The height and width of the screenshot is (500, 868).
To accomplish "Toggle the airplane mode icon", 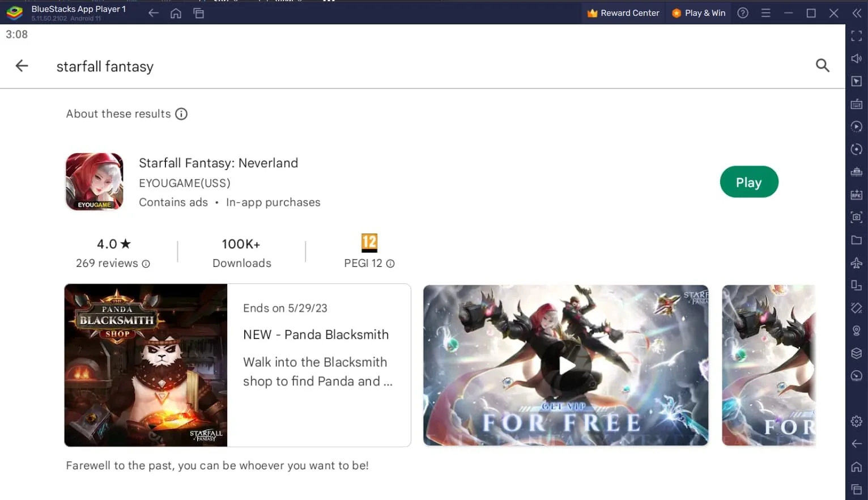I will (x=857, y=262).
